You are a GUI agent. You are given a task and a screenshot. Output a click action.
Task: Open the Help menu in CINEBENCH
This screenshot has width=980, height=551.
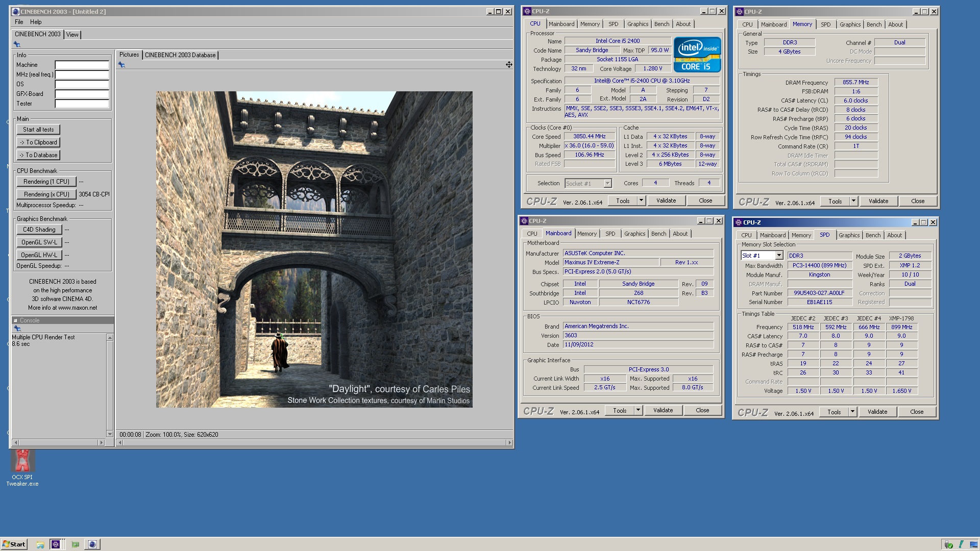[x=36, y=22]
